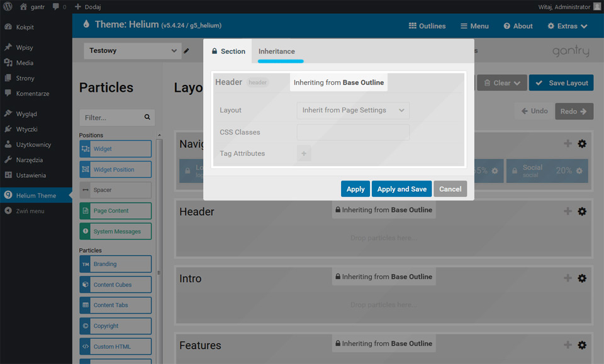Click the Redo button

574,111
